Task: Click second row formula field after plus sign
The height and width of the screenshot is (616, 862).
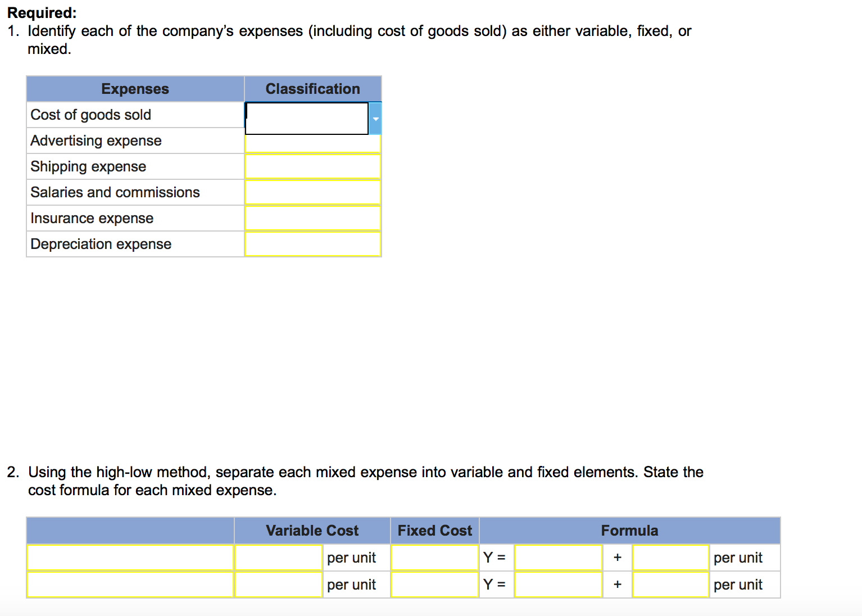Action: tap(671, 585)
